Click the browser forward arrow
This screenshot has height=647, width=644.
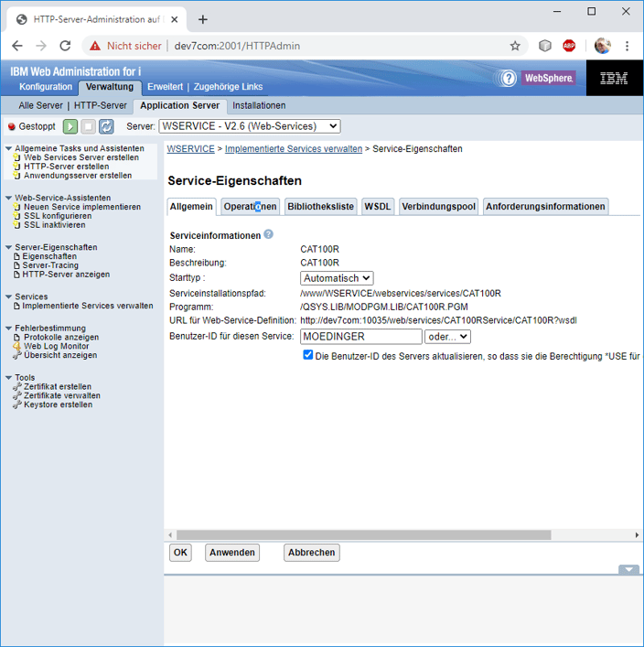click(41, 46)
